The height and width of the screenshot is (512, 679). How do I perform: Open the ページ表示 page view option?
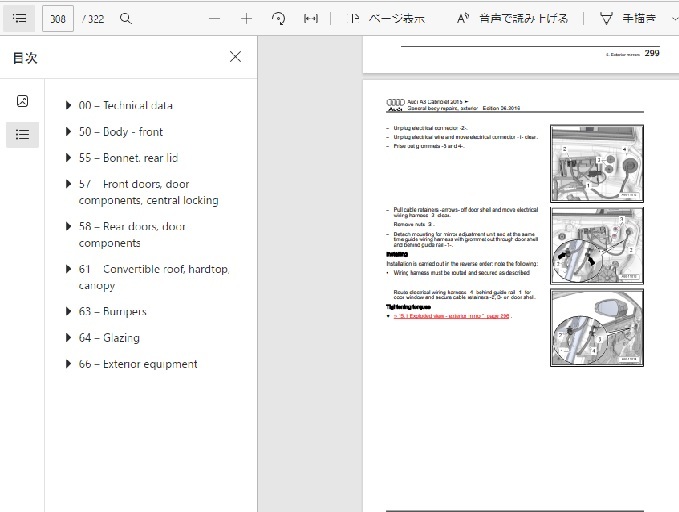coord(388,19)
